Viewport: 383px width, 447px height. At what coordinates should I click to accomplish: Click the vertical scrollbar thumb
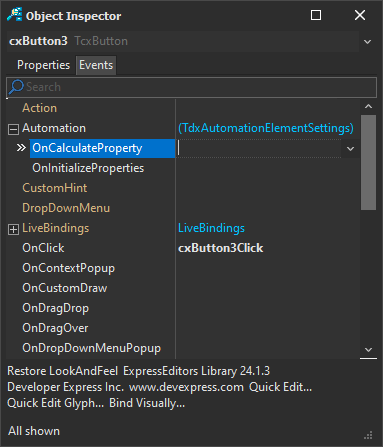pyautogui.click(x=368, y=163)
